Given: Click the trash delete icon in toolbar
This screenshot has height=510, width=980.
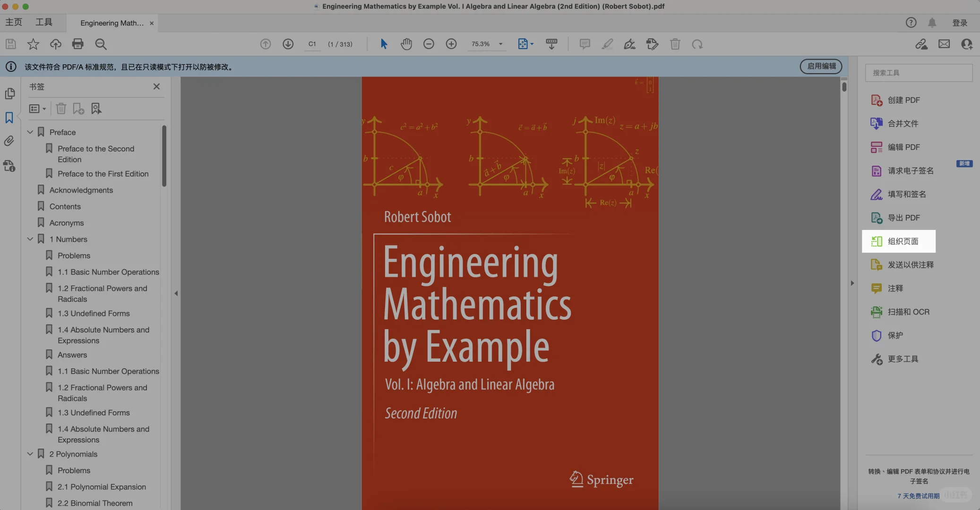Looking at the screenshot, I should tap(675, 44).
